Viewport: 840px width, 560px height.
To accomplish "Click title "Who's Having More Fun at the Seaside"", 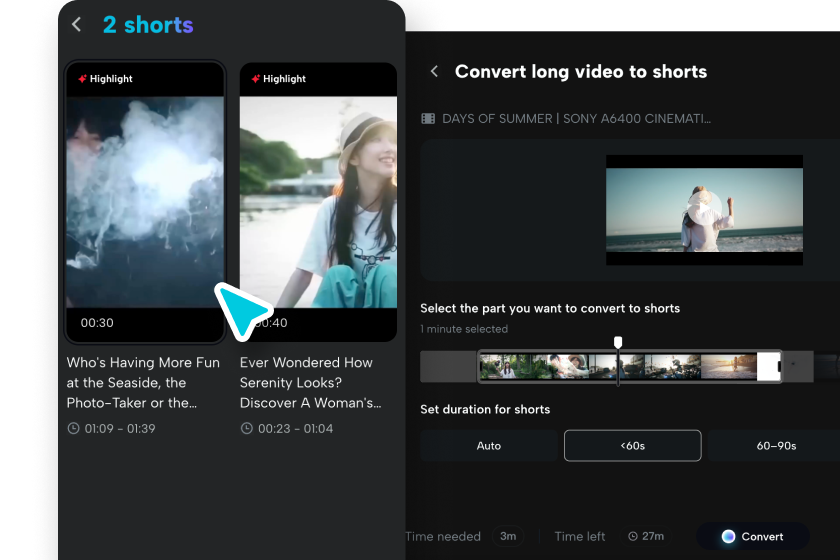I will coord(143,382).
